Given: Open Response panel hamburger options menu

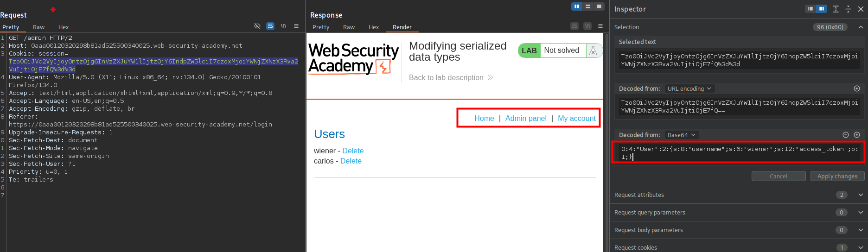Looking at the screenshot, I should point(600,26).
